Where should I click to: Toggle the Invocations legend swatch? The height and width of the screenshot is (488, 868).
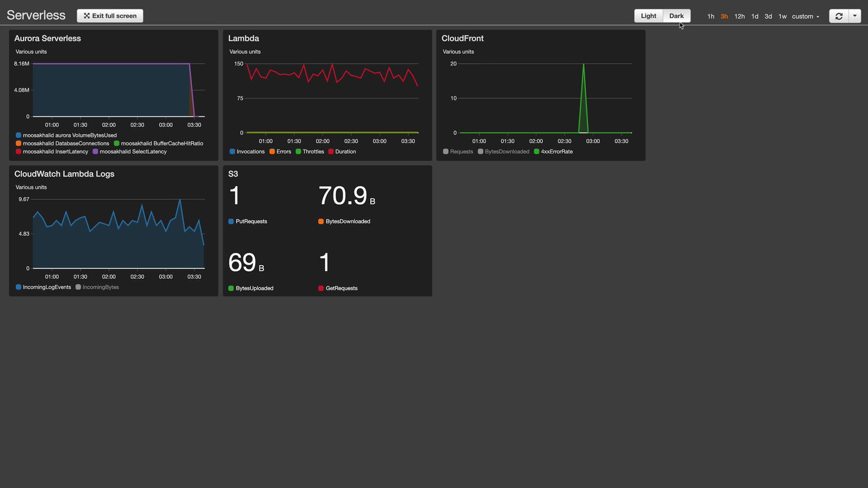pos(232,152)
